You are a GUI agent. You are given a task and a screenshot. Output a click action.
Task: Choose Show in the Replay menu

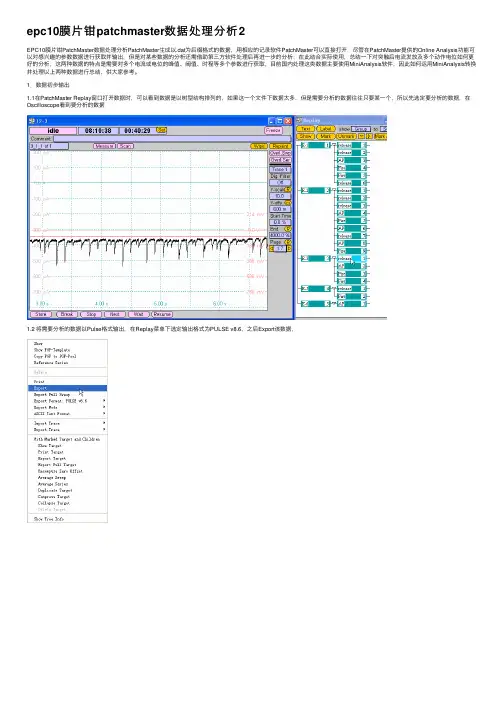click(x=67, y=344)
